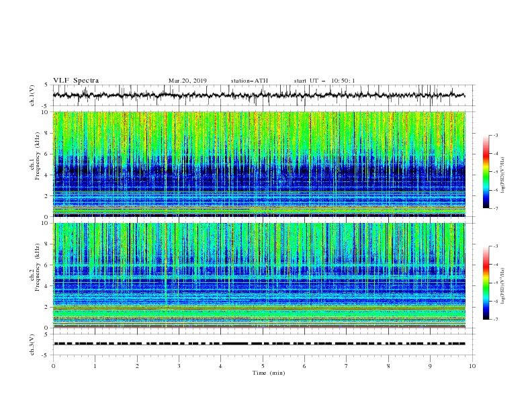Click the ch.3 dashed signal trace

tap(259, 344)
